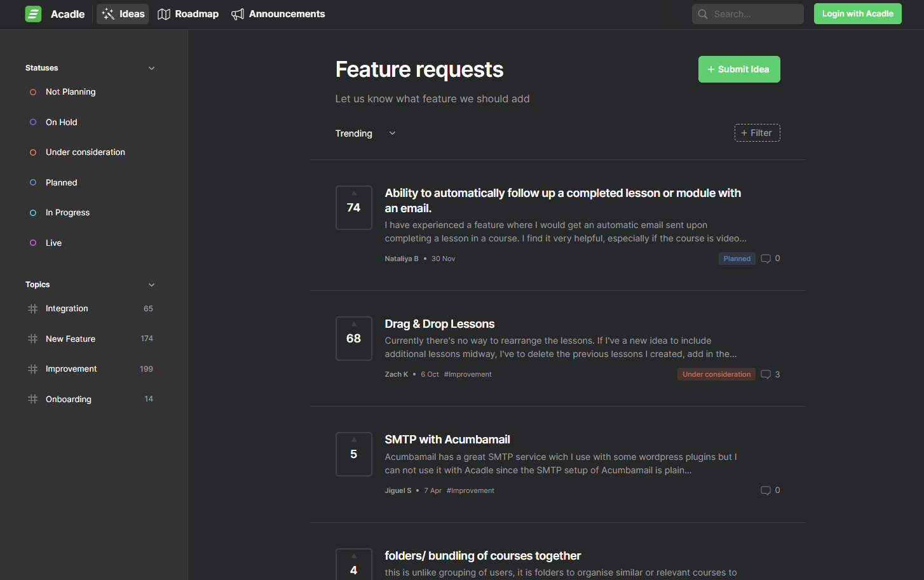Click the Onboarding count 14
924x580 pixels.
click(x=149, y=399)
